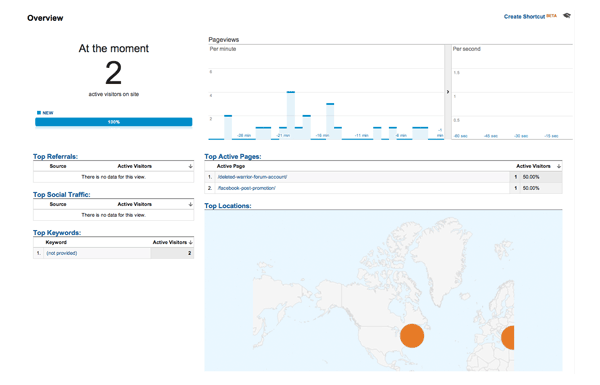600x385 pixels.
Task: Expand the per-second chart with the arrow divider
Action: click(448, 92)
